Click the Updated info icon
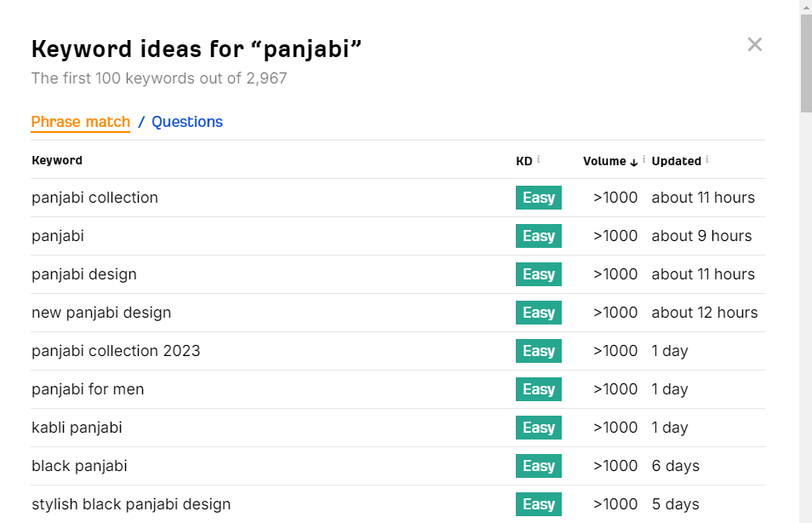The height and width of the screenshot is (523, 812). coord(707,159)
